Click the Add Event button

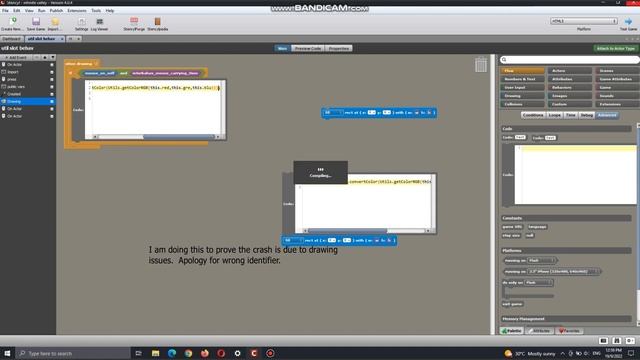pos(16,58)
